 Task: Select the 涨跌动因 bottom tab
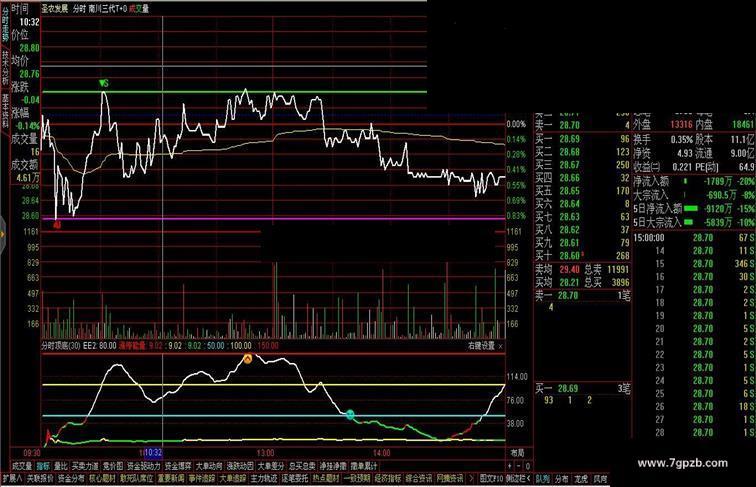(240, 466)
